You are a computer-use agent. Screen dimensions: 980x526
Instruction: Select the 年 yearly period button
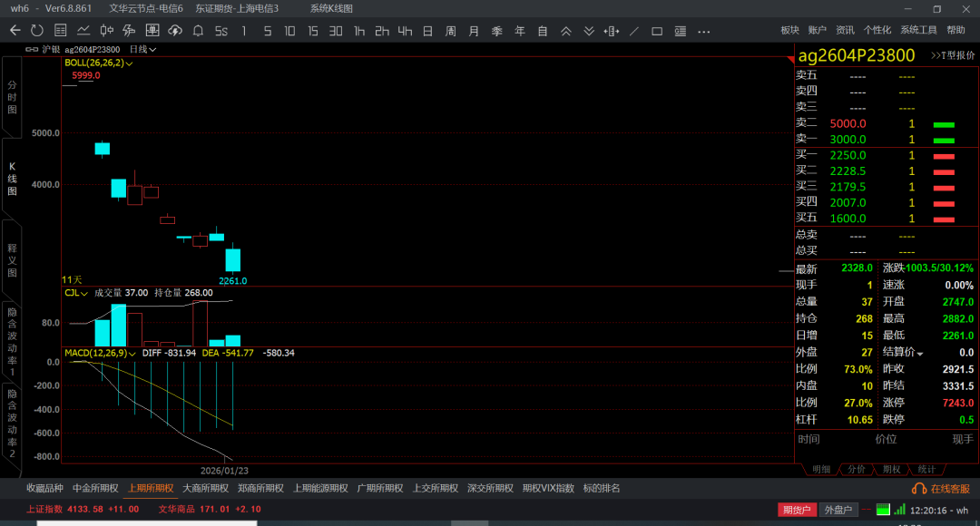(519, 31)
